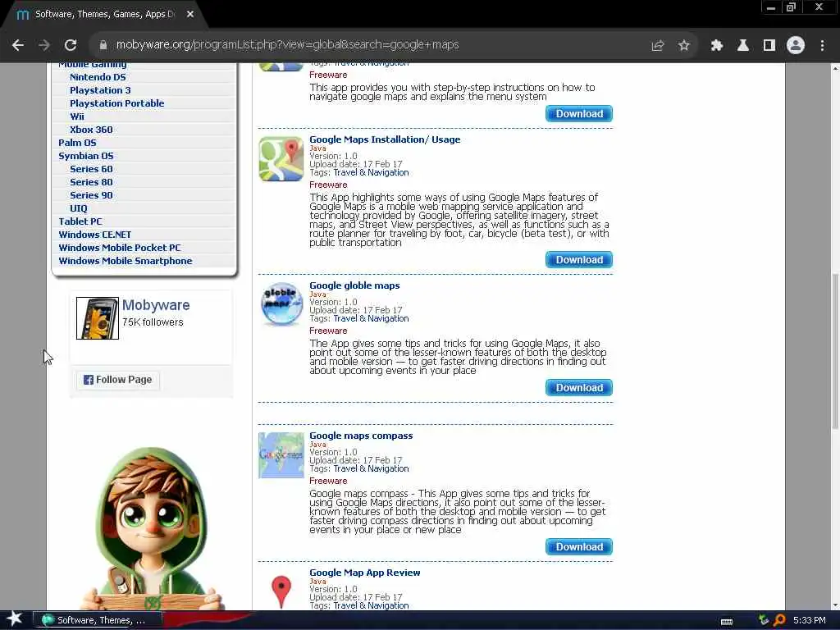Open UIQ category
The width and height of the screenshot is (840, 630).
click(x=78, y=208)
